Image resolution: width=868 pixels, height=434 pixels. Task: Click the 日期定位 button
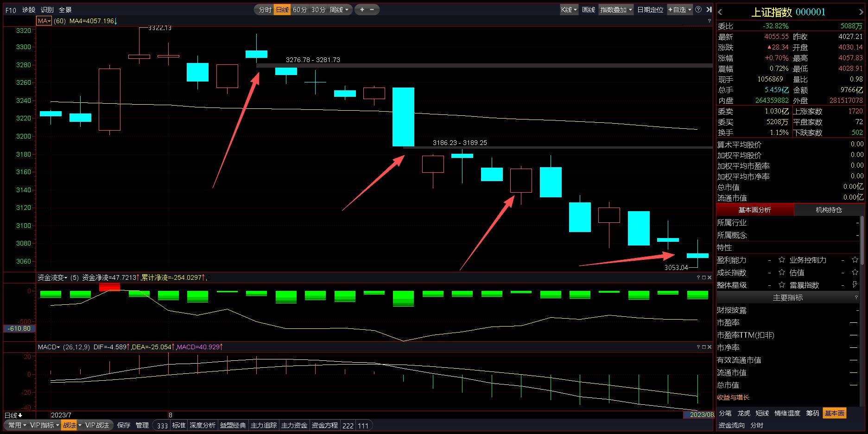[x=650, y=9]
